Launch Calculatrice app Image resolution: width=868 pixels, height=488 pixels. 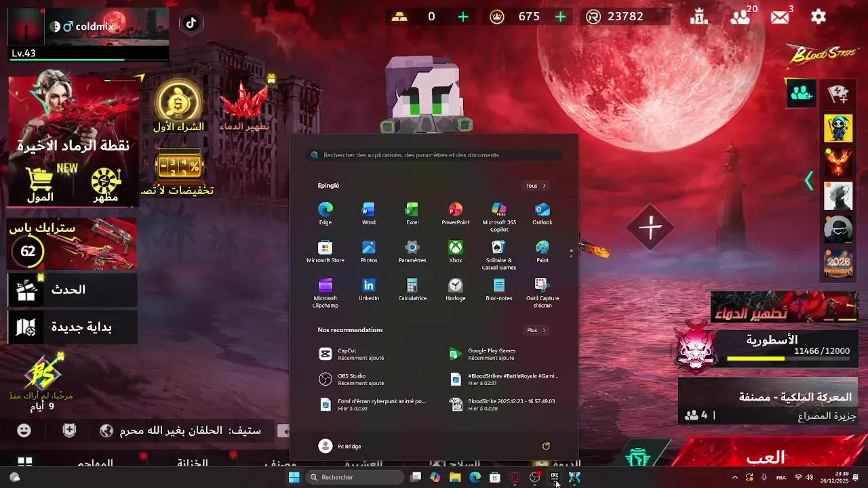point(412,289)
